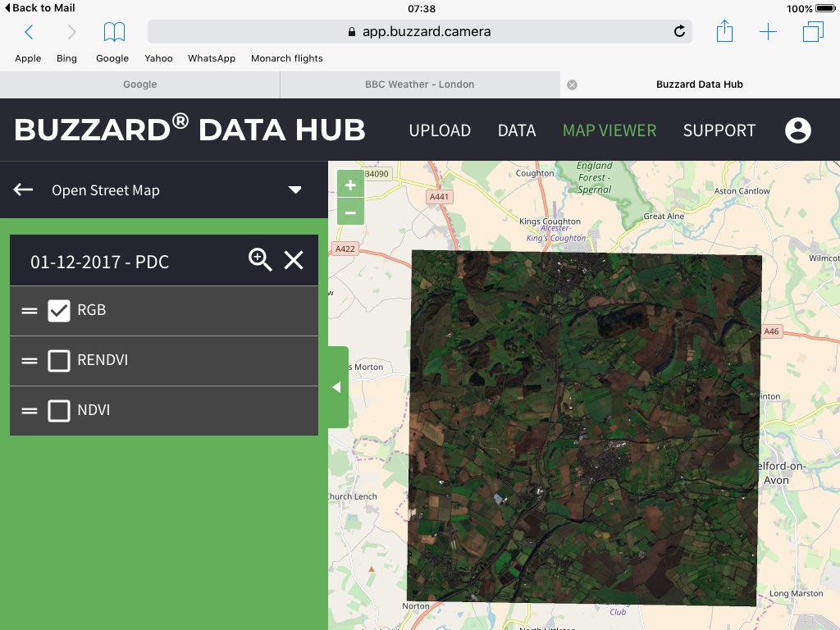Open the Apple bookmark
Viewport: 840px width, 630px height.
28,58
